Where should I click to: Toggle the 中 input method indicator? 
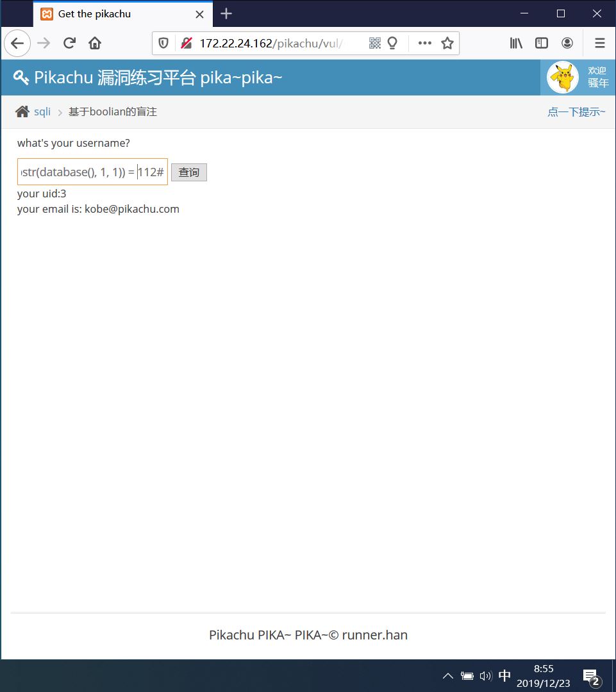[x=504, y=675]
